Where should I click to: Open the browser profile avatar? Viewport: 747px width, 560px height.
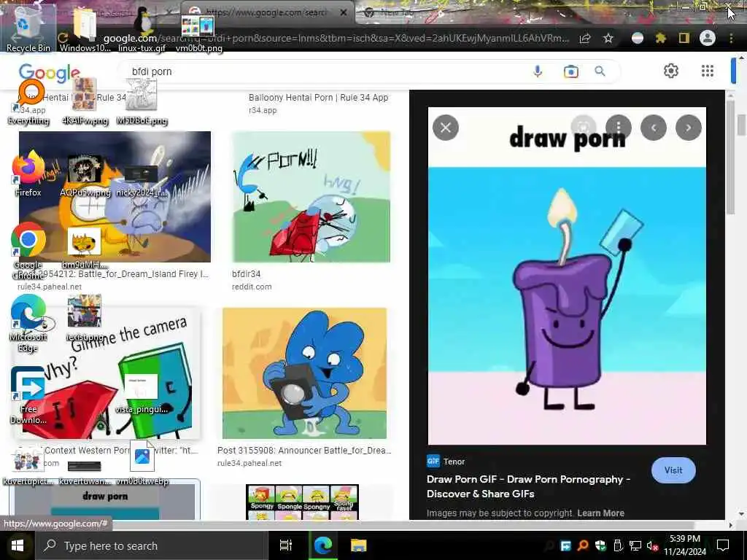click(708, 38)
